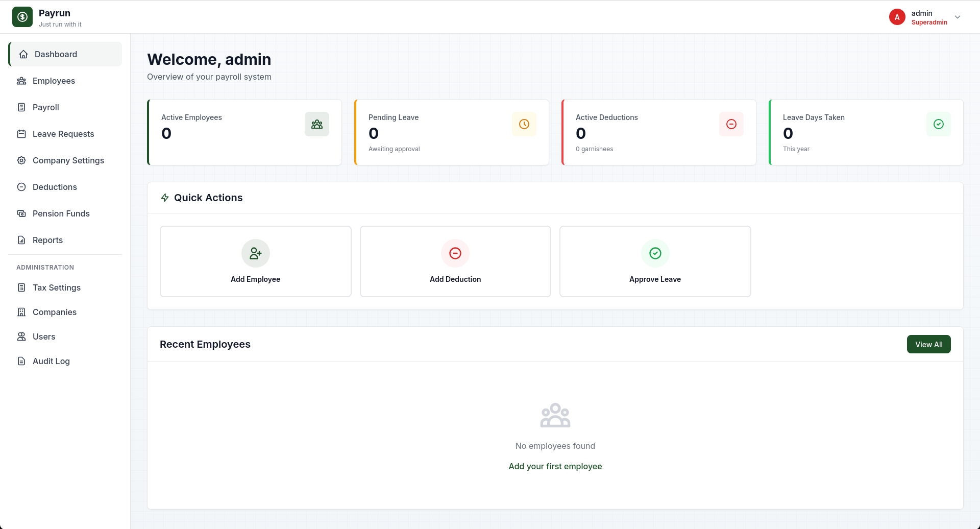The image size is (980, 529).
Task: Select the Employees icon in the sidebar
Action: [x=21, y=81]
